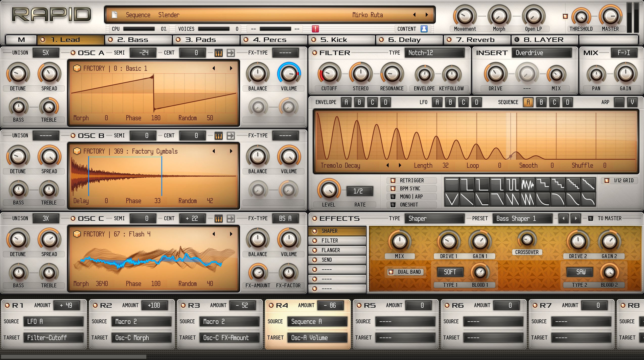
Task: Select next Tremolo Decay sequence preset
Action: [x=400, y=165]
